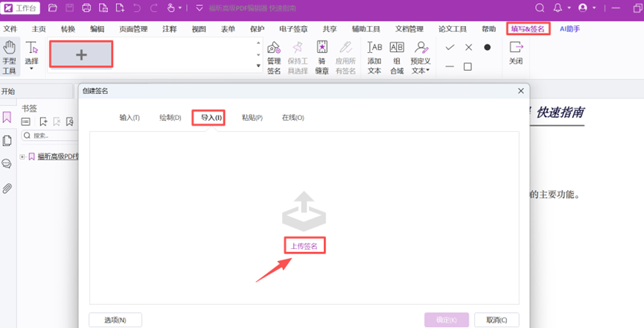Open the Comments panel in sidebar
Viewport: 644px width, 328px height.
[x=7, y=164]
